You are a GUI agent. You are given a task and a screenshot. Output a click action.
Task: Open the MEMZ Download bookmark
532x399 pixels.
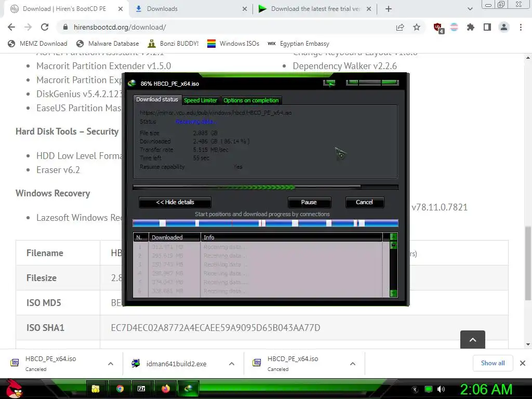[x=37, y=44]
